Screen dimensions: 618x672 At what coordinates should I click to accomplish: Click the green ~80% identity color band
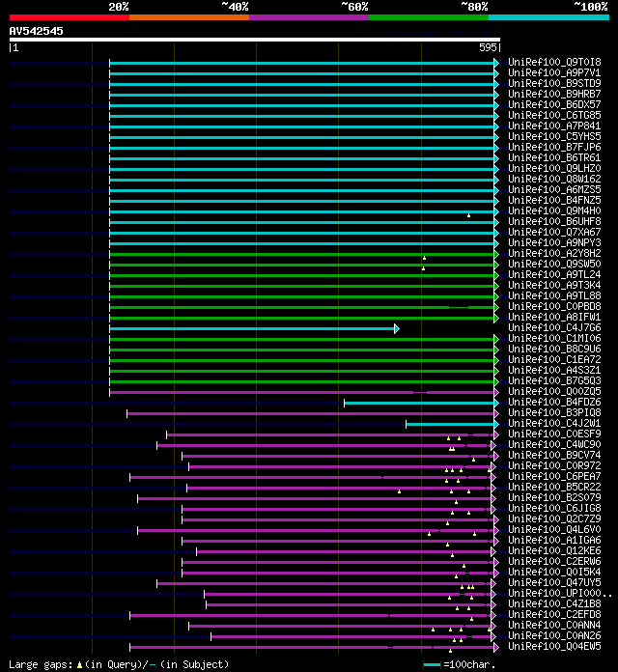429,17
